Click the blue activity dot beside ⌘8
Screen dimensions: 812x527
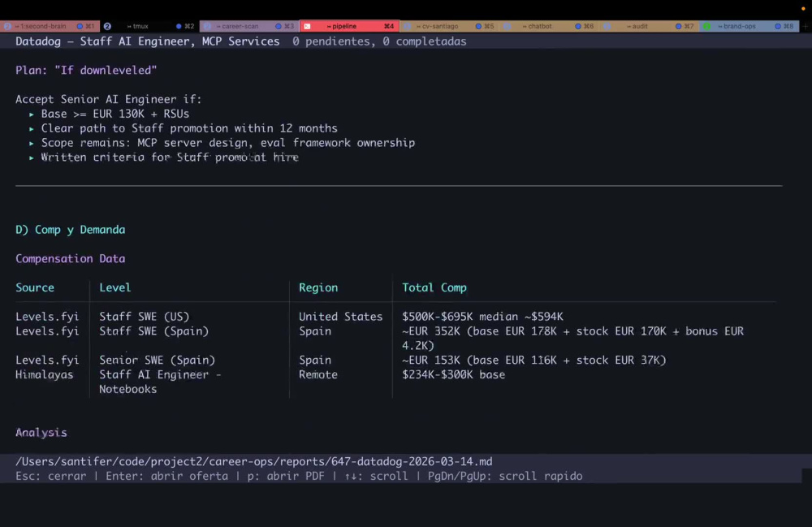click(x=777, y=26)
